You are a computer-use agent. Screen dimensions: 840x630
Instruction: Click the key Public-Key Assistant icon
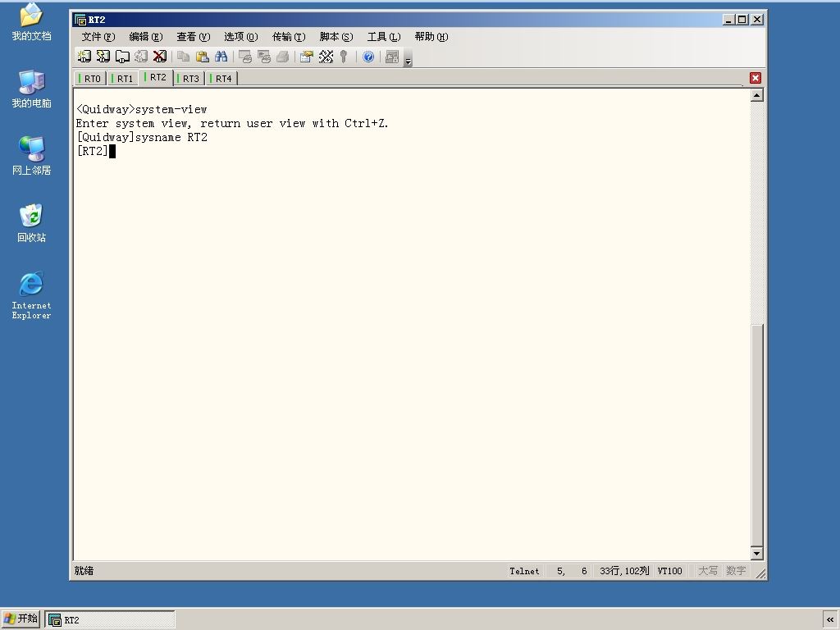pos(344,57)
